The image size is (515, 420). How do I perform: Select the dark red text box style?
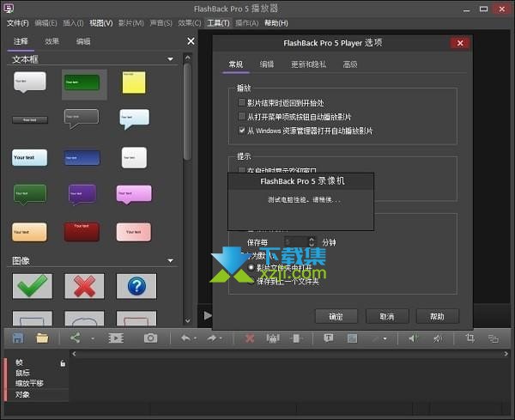[x=82, y=232]
